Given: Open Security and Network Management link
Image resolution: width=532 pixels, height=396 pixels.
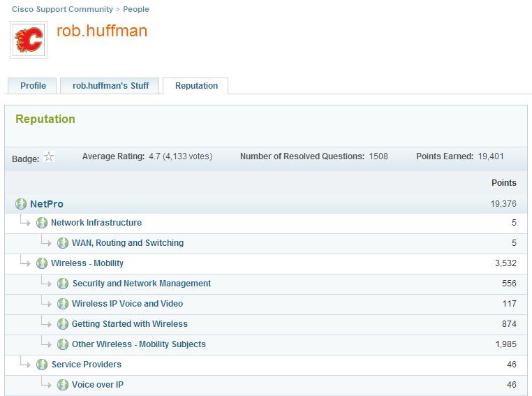Looking at the screenshot, I should (x=142, y=284).
